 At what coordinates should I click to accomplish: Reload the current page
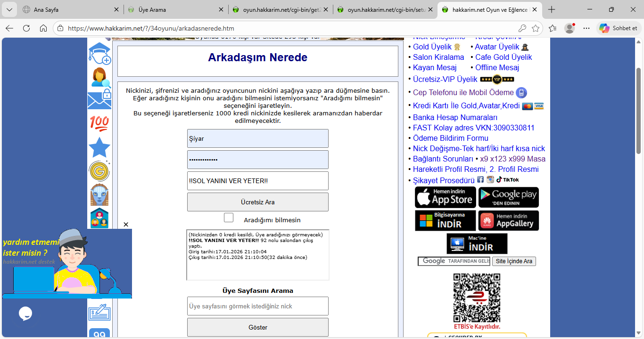pos(26,28)
